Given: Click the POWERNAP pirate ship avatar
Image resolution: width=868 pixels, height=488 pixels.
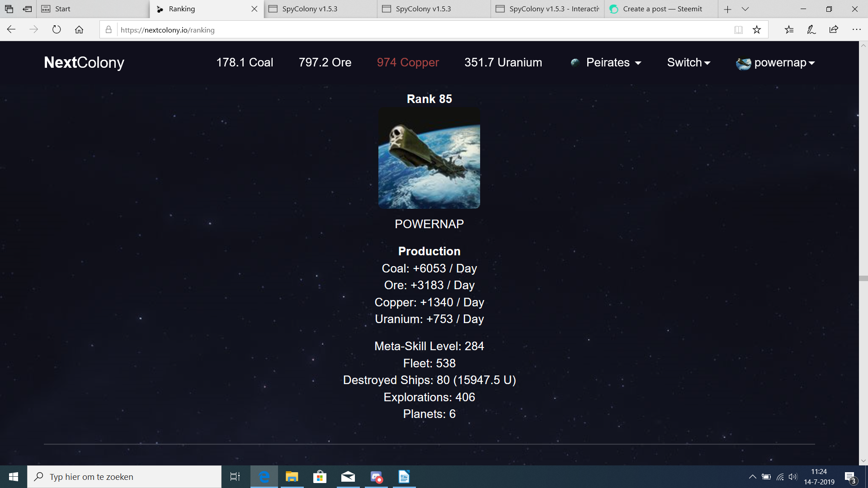Looking at the screenshot, I should [x=429, y=158].
